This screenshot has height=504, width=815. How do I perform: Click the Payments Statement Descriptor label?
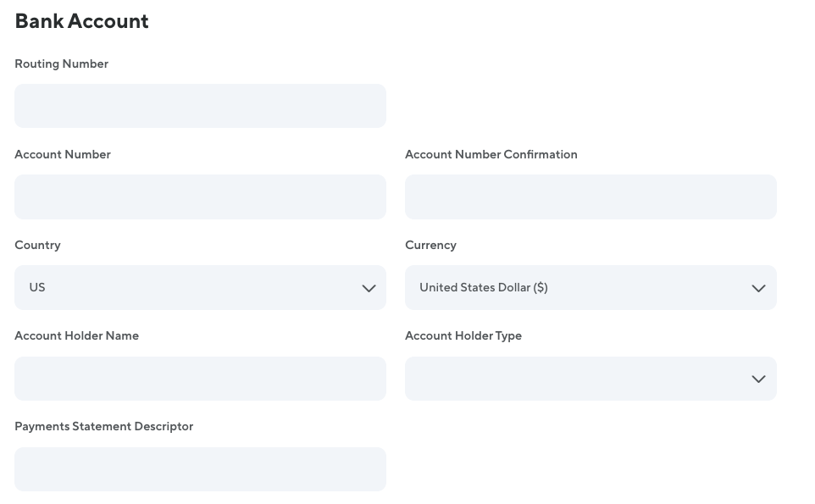click(x=103, y=426)
